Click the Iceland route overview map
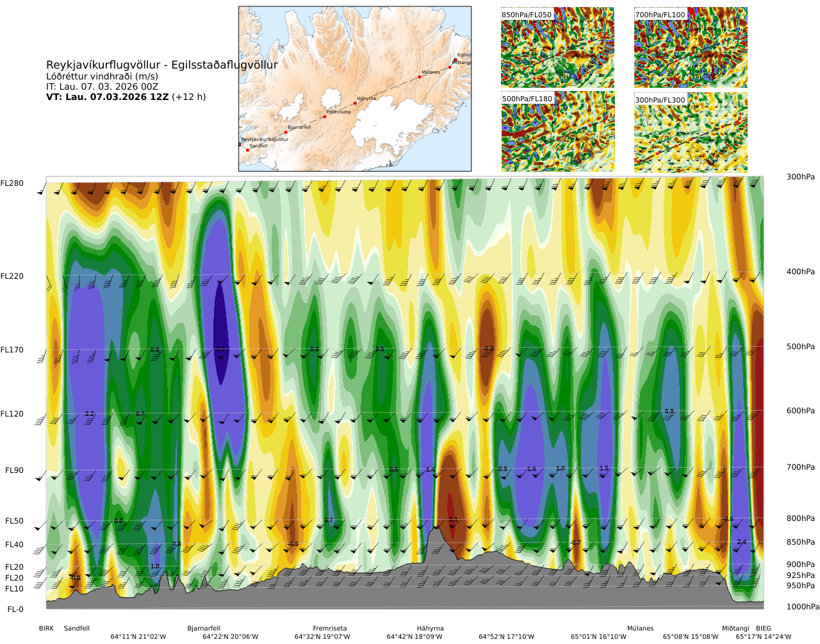The image size is (820, 644). [355, 88]
